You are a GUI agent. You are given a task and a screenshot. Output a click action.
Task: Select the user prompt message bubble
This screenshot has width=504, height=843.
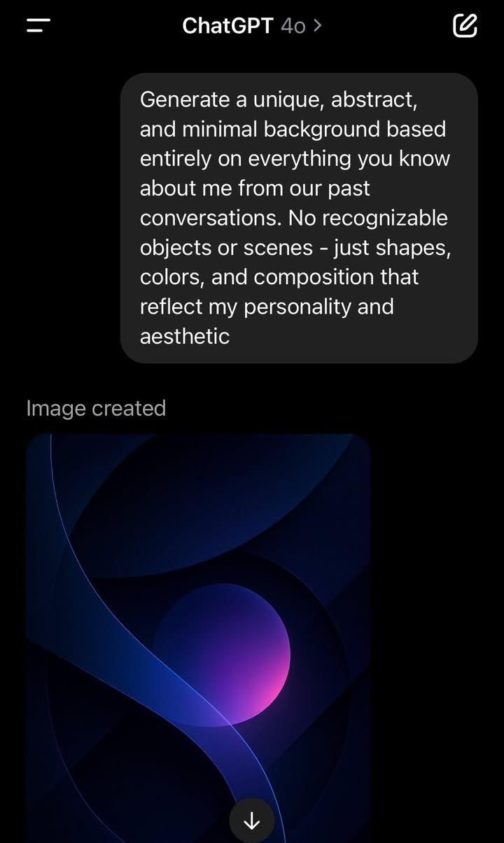pyautogui.click(x=299, y=218)
